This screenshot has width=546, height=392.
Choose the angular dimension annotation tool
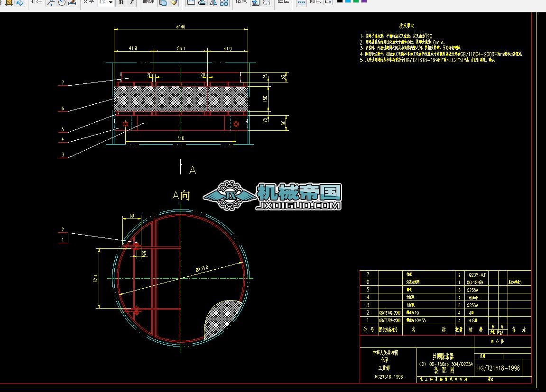[51, 2]
